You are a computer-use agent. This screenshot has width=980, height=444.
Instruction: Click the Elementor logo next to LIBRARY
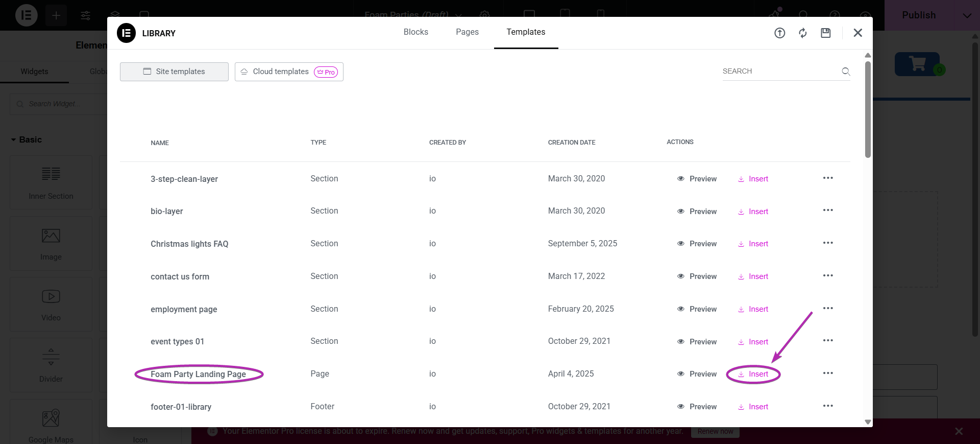point(126,33)
